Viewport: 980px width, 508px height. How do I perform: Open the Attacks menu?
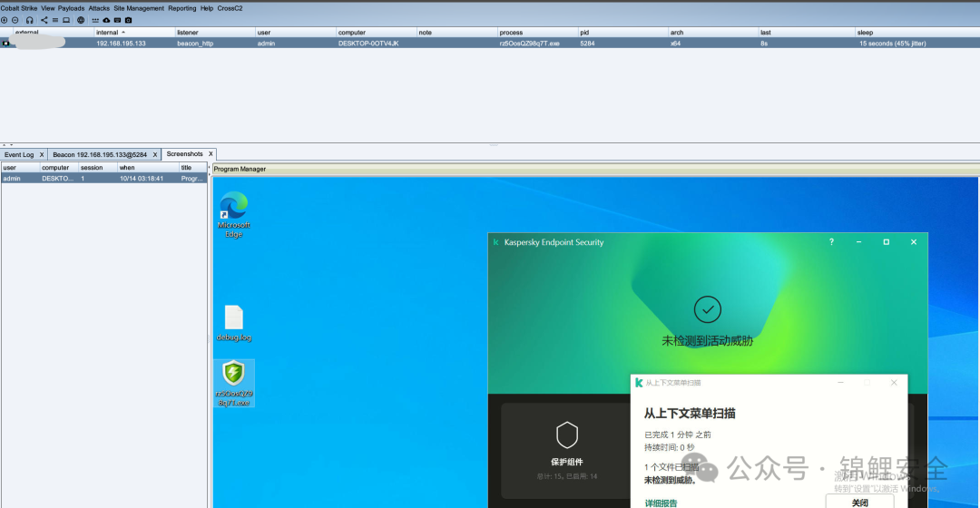[x=99, y=8]
